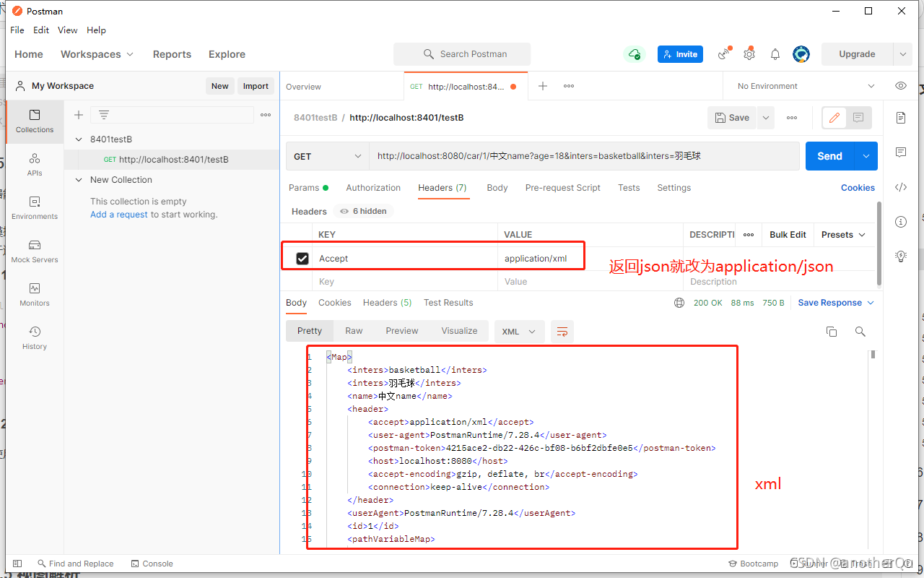Open the Environments sidebar panel

pyautogui.click(x=35, y=207)
